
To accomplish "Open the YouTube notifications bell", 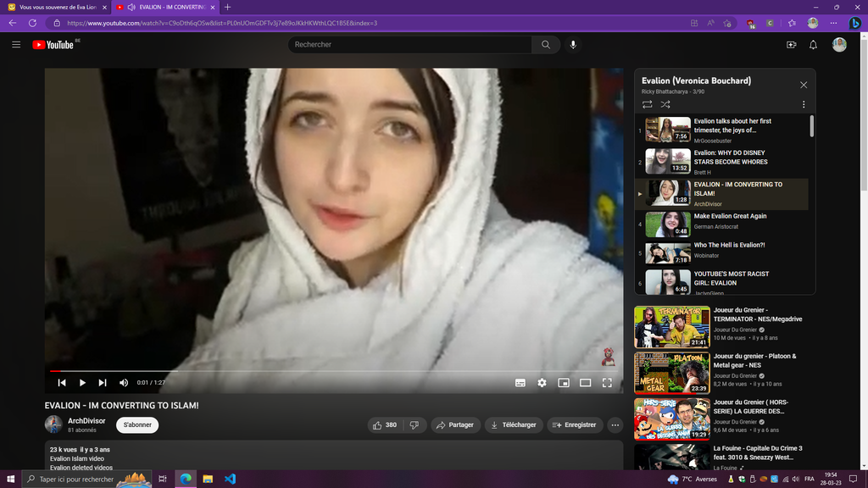I will point(813,45).
